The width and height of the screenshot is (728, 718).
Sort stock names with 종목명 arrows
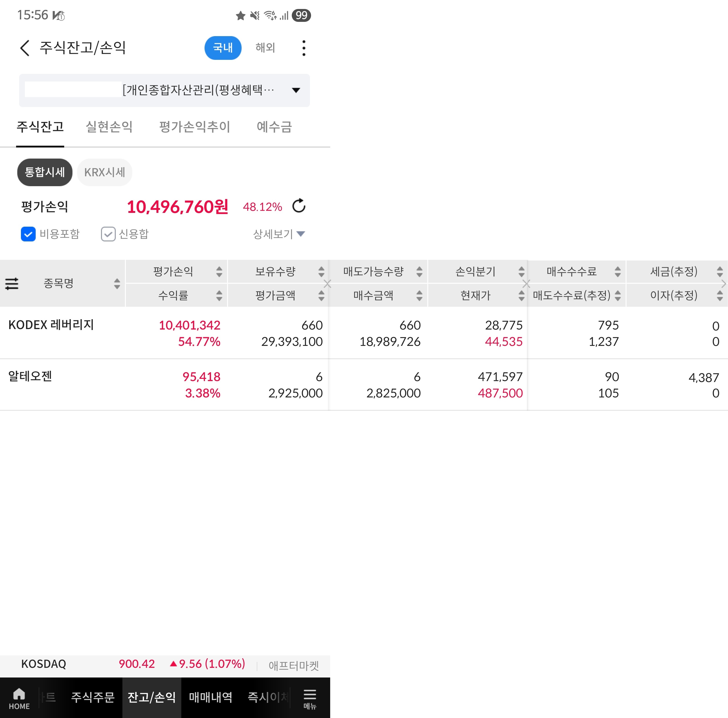point(117,284)
